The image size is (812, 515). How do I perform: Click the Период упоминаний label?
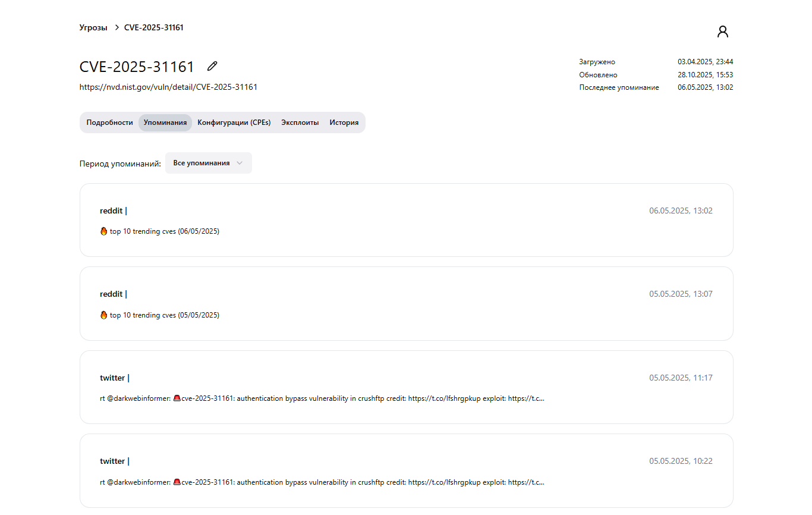pos(120,164)
